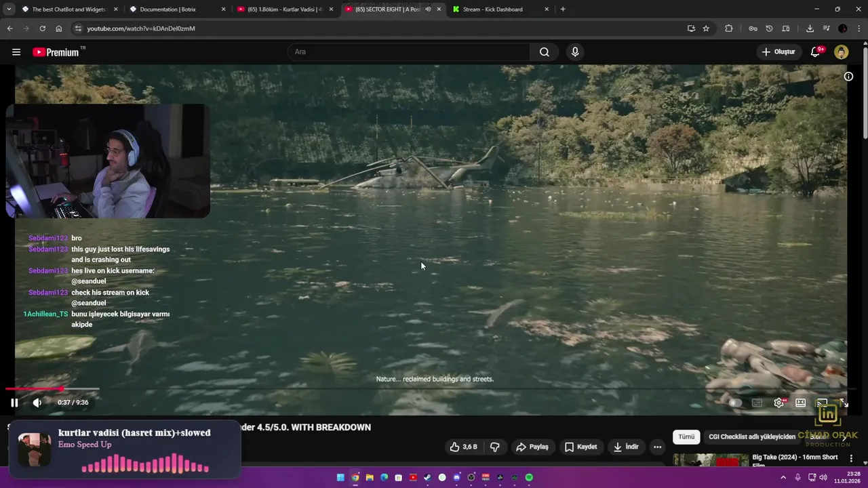Reload the current page
This screenshot has width=868, height=488.
(42, 28)
